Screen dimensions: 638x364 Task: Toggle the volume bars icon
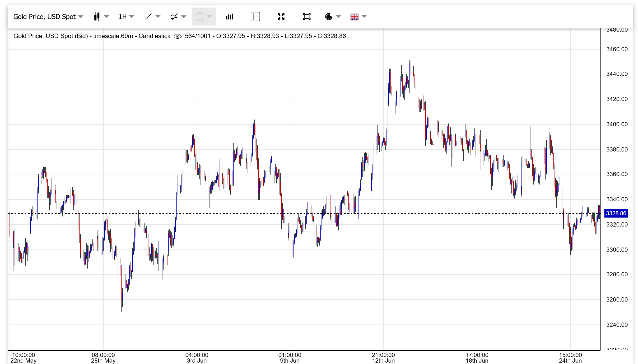tap(229, 17)
